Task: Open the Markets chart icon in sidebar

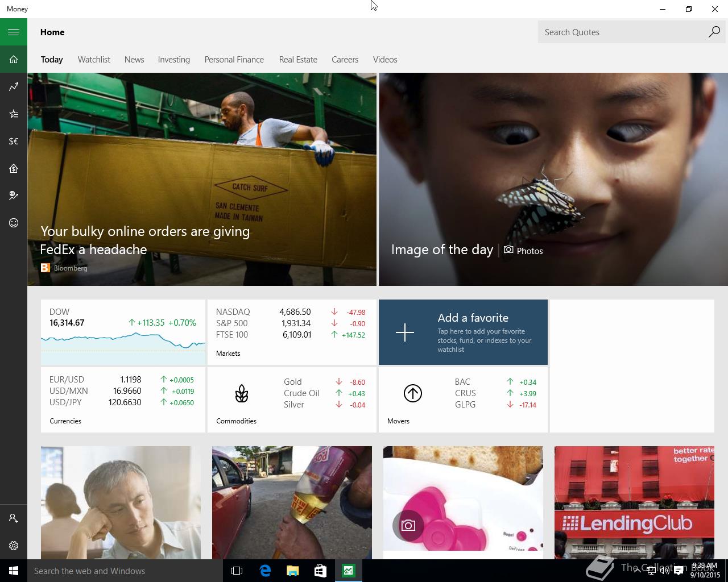Action: click(14, 86)
